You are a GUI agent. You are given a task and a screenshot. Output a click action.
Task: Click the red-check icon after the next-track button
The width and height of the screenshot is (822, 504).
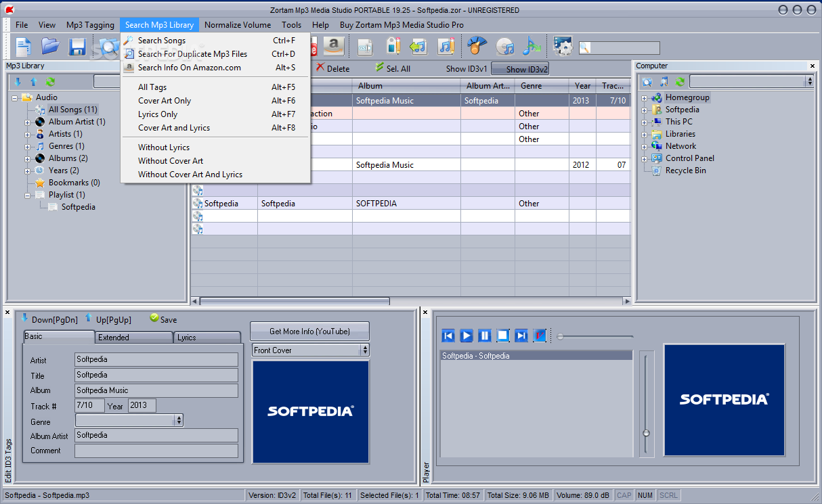[540, 336]
